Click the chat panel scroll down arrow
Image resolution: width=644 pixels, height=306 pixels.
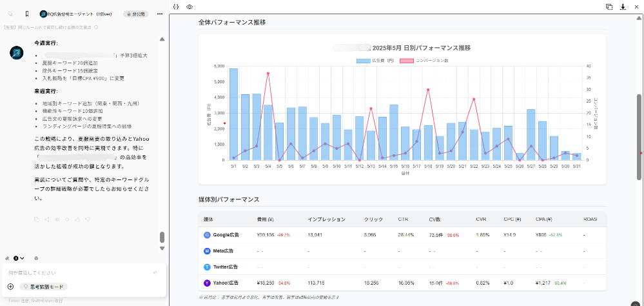pyautogui.click(x=162, y=249)
